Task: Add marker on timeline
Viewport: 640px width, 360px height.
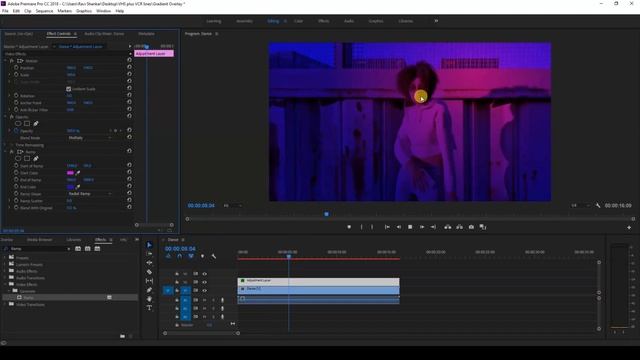Action: [202, 256]
